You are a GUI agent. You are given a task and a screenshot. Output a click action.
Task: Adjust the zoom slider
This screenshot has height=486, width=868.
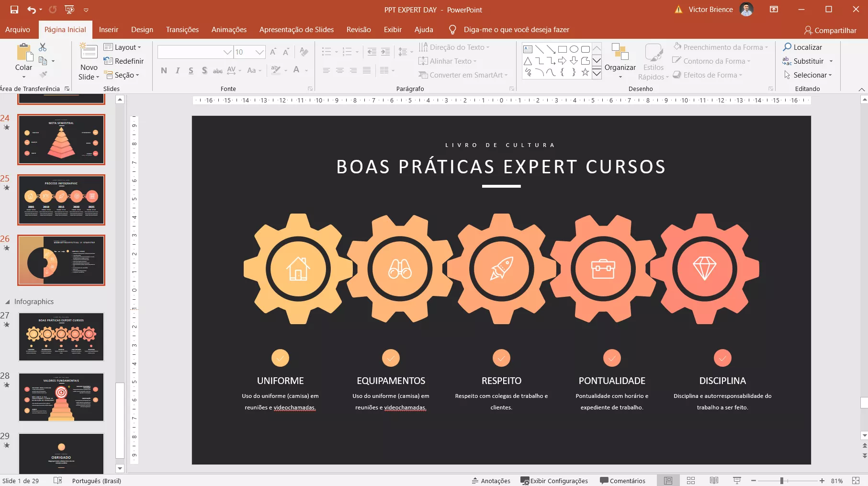[x=781, y=480]
